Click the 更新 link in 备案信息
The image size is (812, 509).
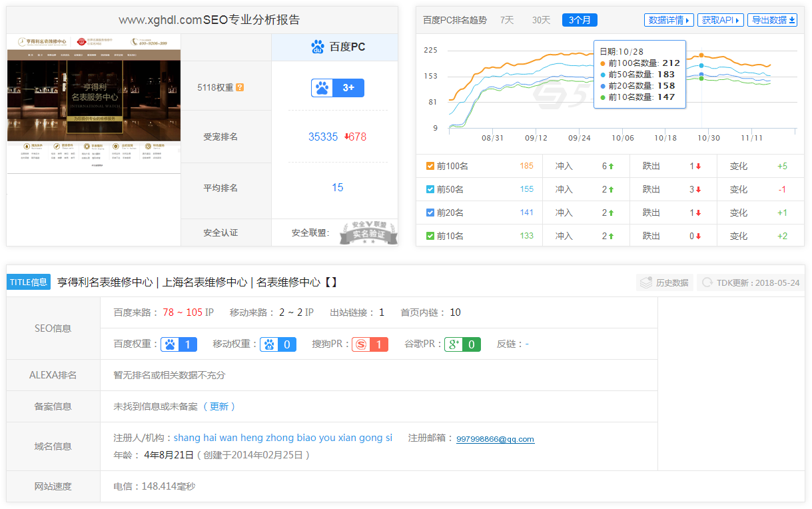coord(219,406)
